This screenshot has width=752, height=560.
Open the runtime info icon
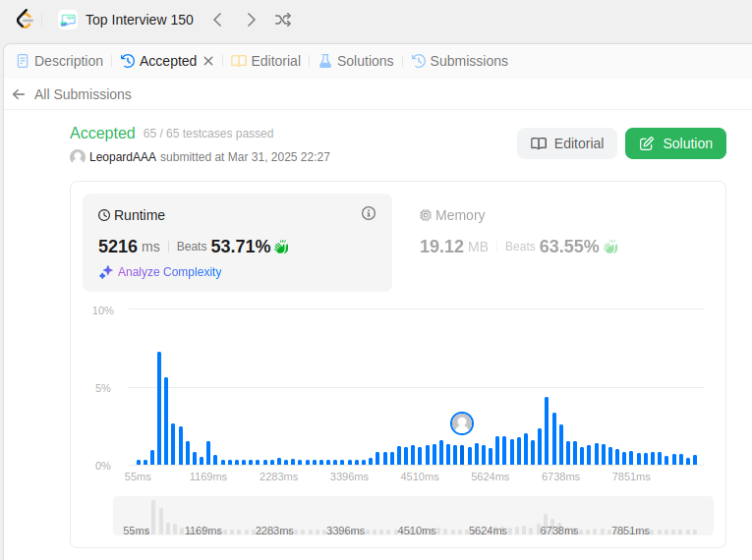click(x=369, y=213)
